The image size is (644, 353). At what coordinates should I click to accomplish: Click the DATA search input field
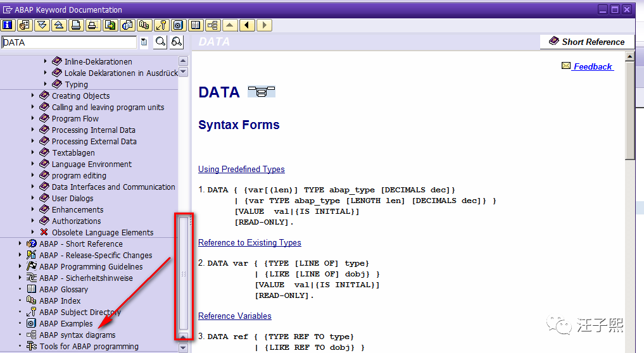(69, 42)
